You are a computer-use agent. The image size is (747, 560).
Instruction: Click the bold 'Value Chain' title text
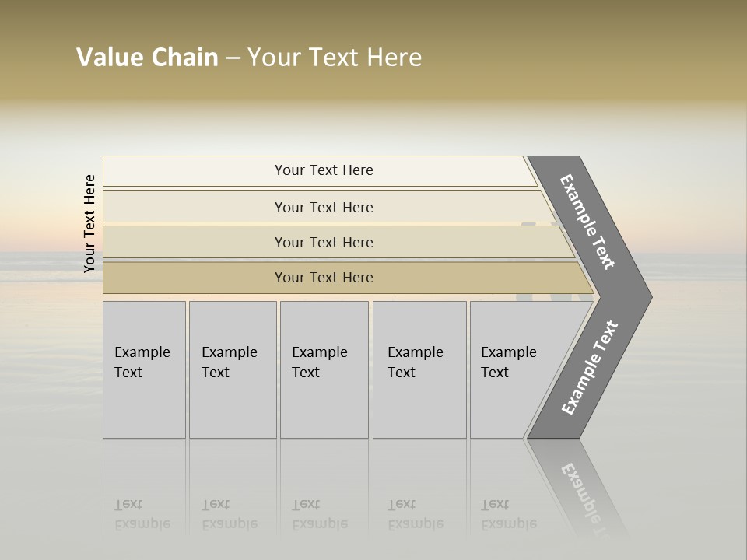(147, 58)
